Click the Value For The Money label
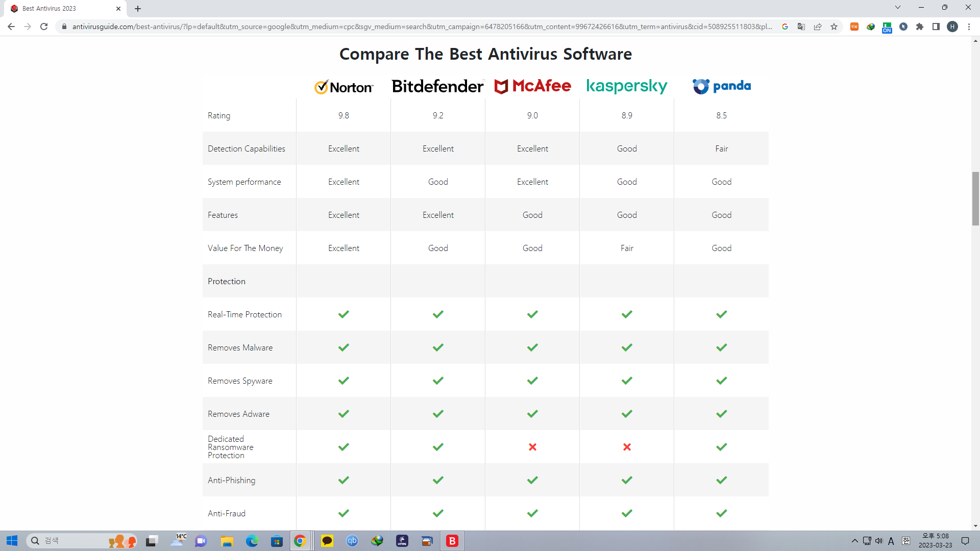Screen dimensions: 980x551 (x=245, y=248)
